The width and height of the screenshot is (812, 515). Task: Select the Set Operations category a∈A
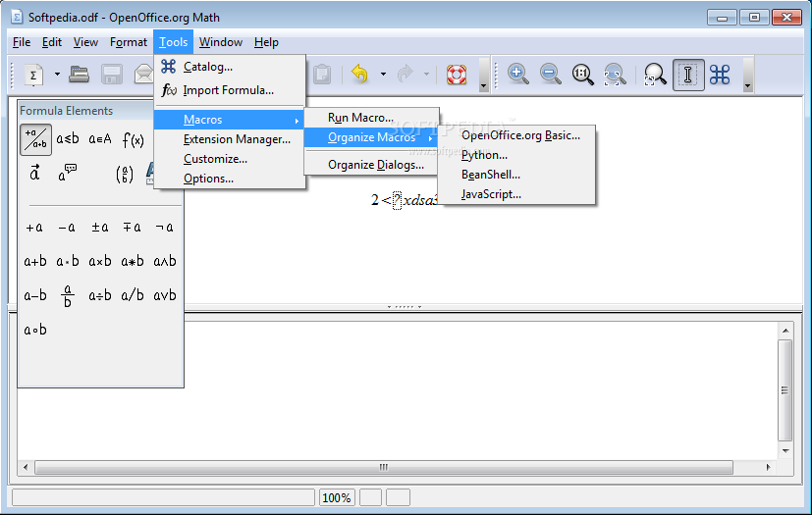pyautogui.click(x=100, y=138)
